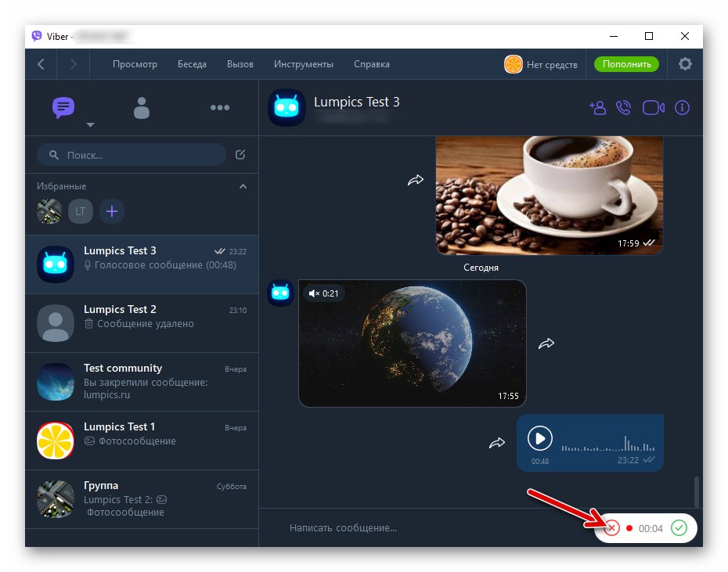Open circuit-board favorite avatar
Image resolution: width=728 pixels, height=572 pixels.
click(49, 211)
